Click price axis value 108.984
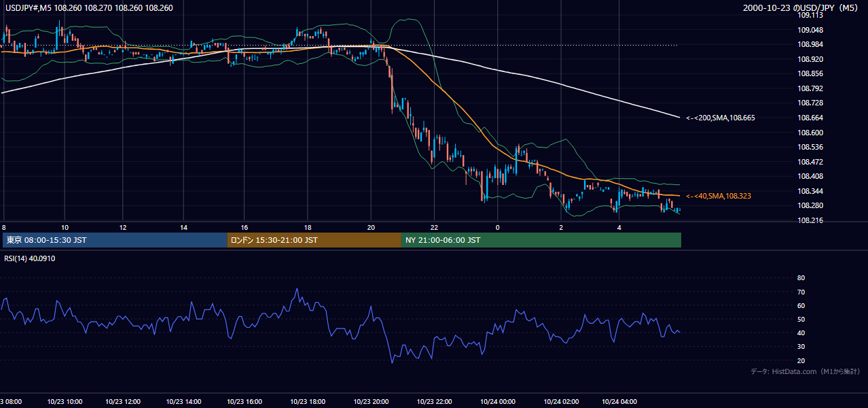This screenshot has width=868, height=408. click(x=810, y=45)
